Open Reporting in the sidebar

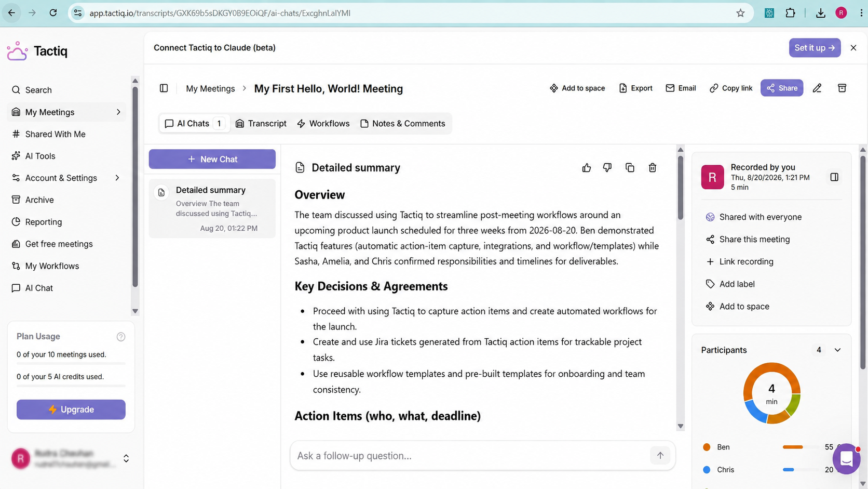click(37, 222)
